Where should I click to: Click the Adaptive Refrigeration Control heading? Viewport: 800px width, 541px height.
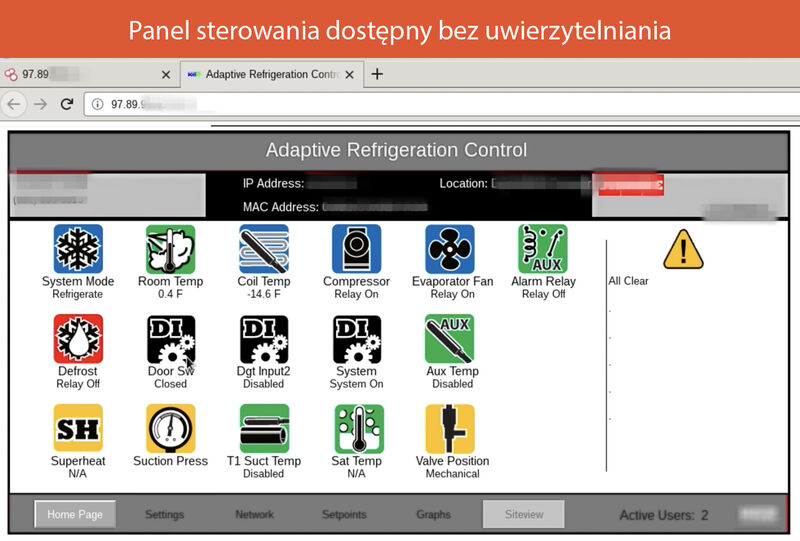396,150
